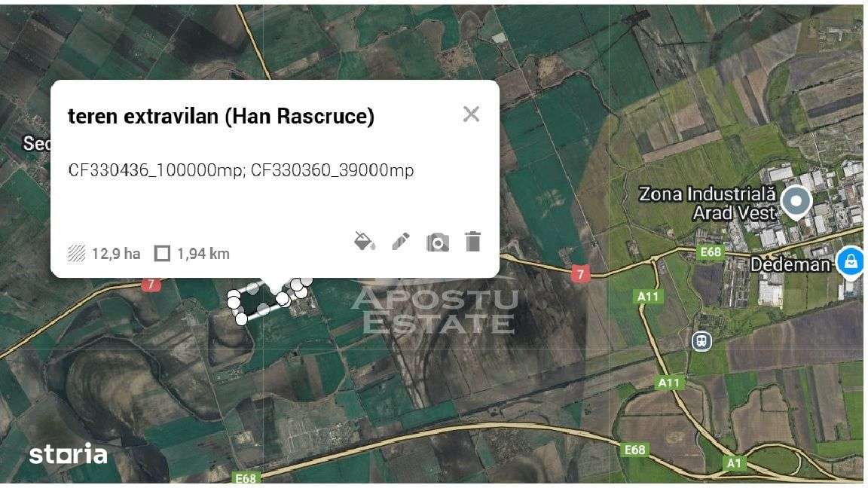Click the A1 motorway shield

click(x=733, y=463)
